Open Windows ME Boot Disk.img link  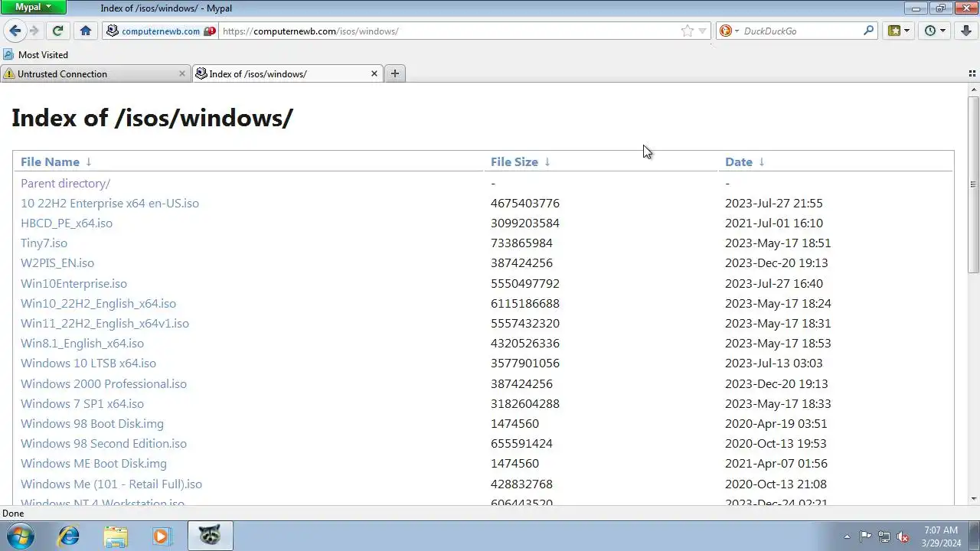(93, 464)
